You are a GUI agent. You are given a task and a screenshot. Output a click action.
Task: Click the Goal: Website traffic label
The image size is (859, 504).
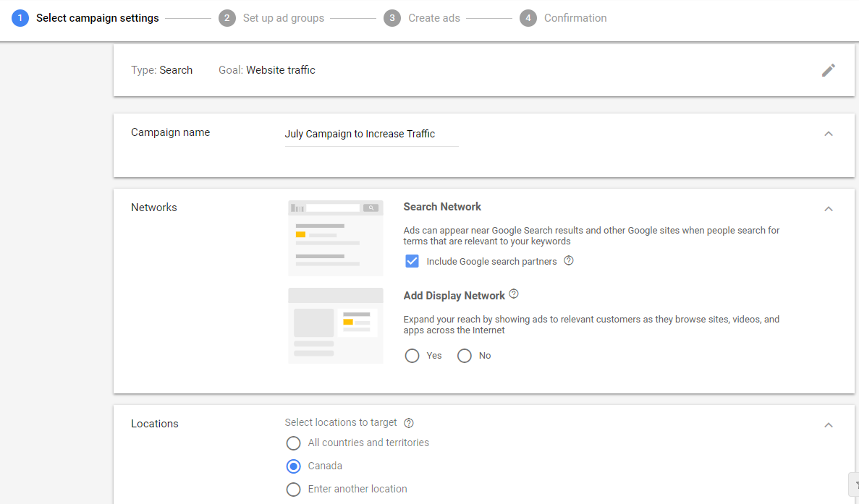click(267, 70)
